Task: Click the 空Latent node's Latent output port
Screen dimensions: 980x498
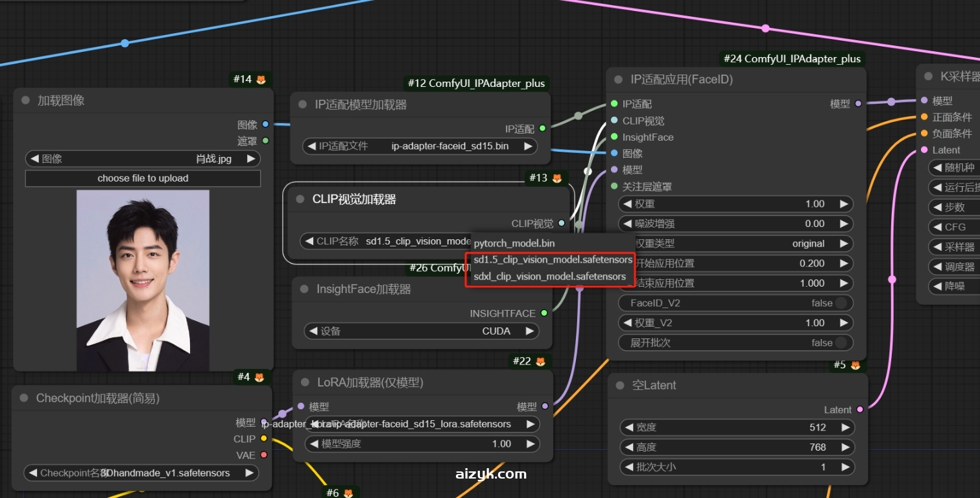Action: point(860,410)
